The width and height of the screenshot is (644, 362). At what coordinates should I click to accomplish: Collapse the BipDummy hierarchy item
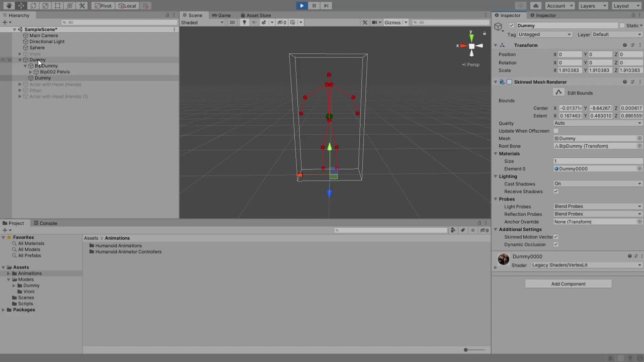coord(25,66)
